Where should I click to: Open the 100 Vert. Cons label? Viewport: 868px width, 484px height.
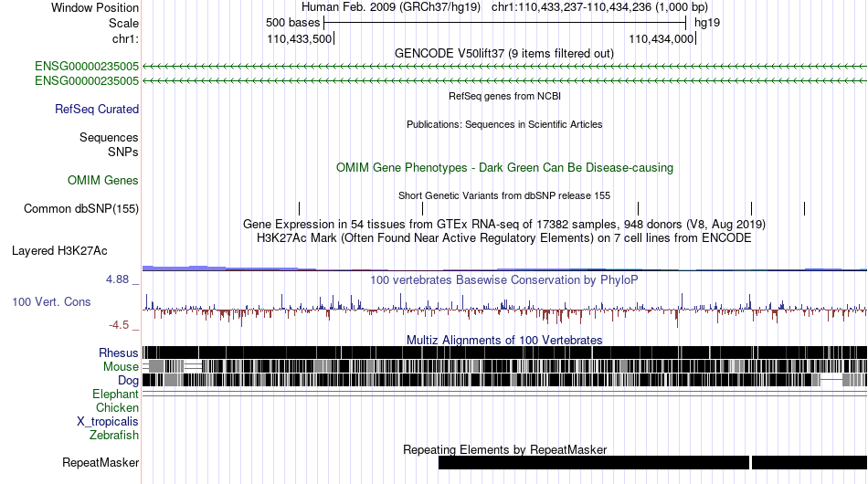(51, 301)
